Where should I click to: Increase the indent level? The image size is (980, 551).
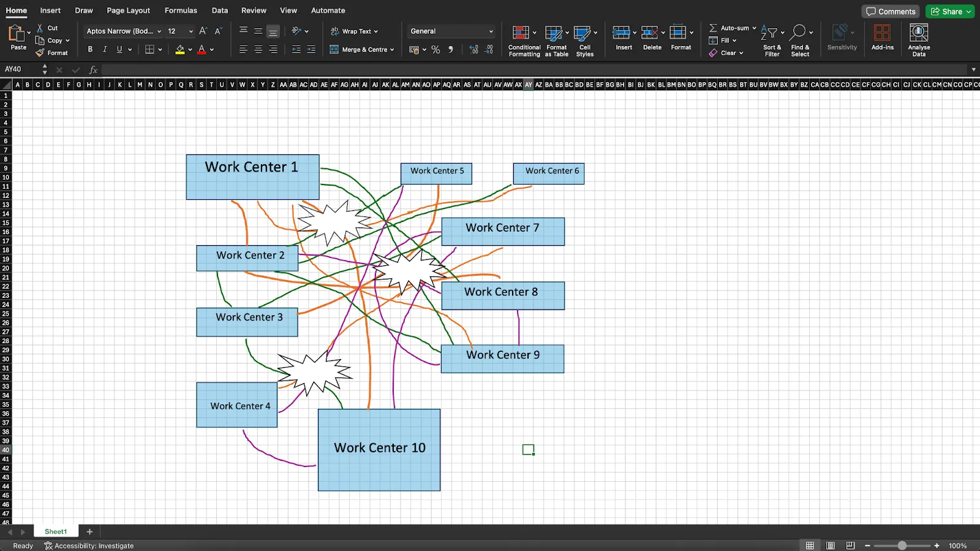pyautogui.click(x=311, y=50)
